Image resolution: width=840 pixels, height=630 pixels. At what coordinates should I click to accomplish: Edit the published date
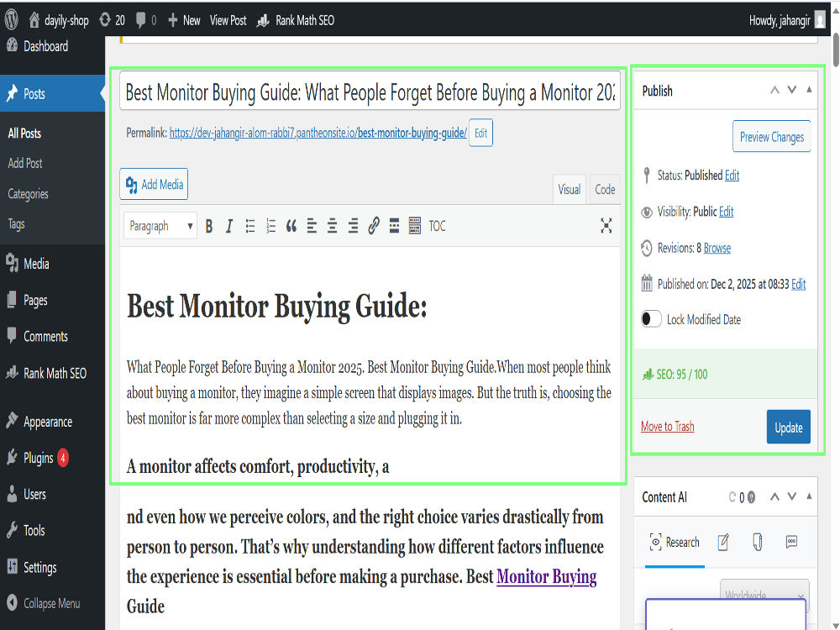pyautogui.click(x=798, y=285)
